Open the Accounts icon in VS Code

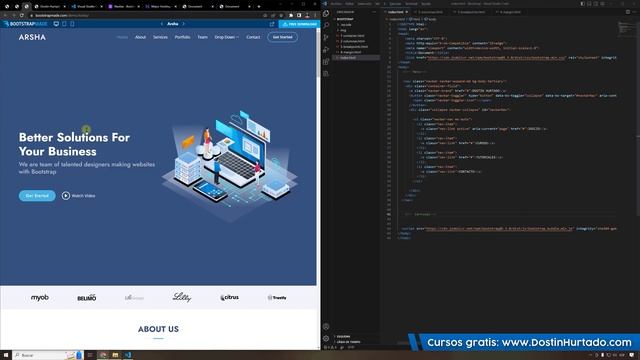pyautogui.click(x=326, y=327)
